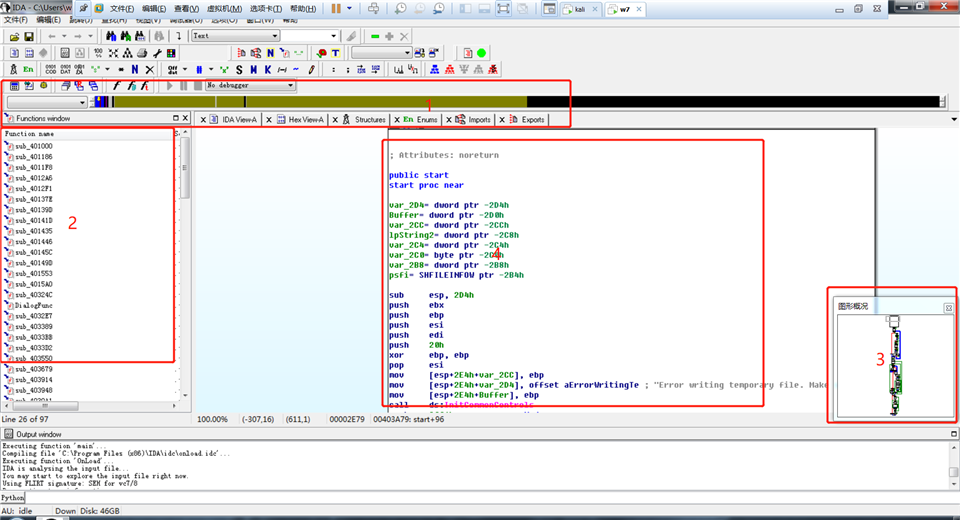This screenshot has height=520, width=960.
Task: Click the VMware pause VM icon
Action: (336, 9)
